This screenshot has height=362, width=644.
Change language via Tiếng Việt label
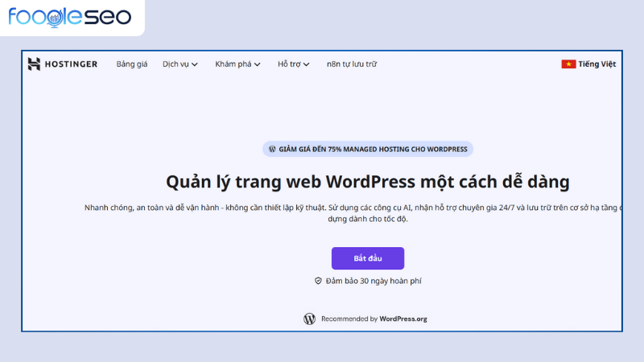[x=597, y=64]
